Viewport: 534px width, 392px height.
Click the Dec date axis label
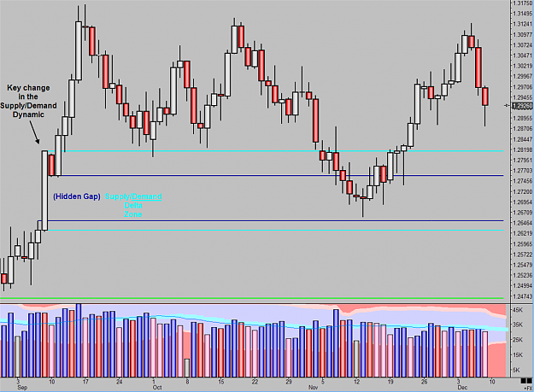pos(462,388)
